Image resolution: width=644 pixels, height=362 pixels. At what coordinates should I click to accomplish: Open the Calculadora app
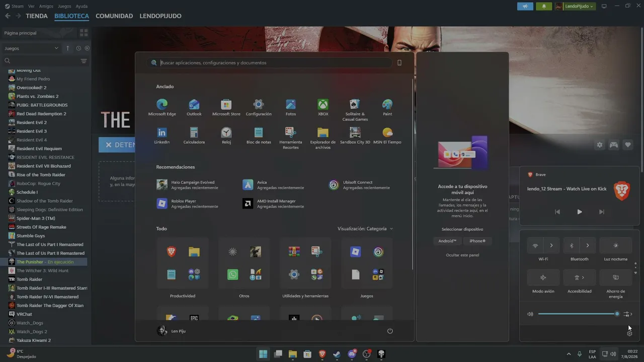click(194, 136)
